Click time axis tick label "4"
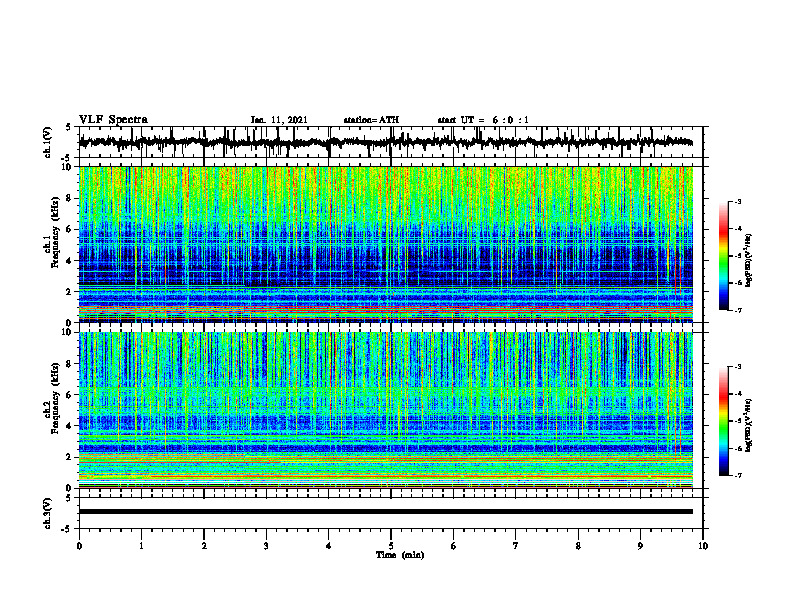The width and height of the screenshot is (792, 612). 329,546
